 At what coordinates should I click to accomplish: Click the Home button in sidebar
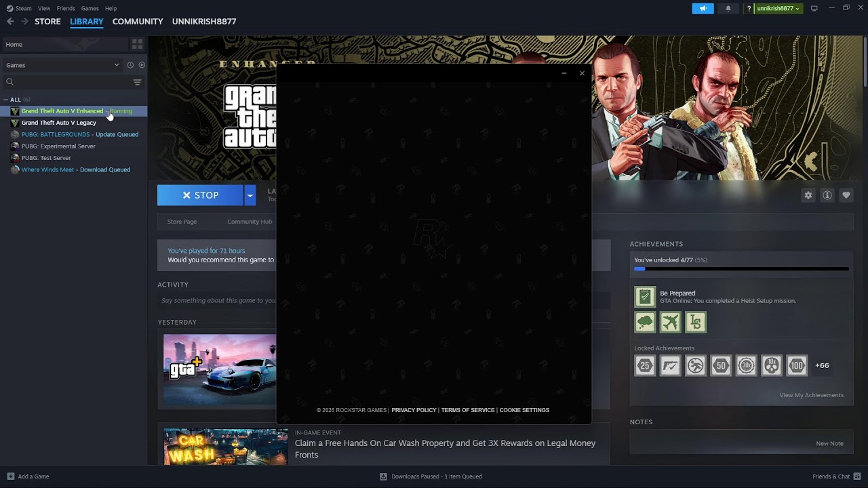click(x=64, y=44)
